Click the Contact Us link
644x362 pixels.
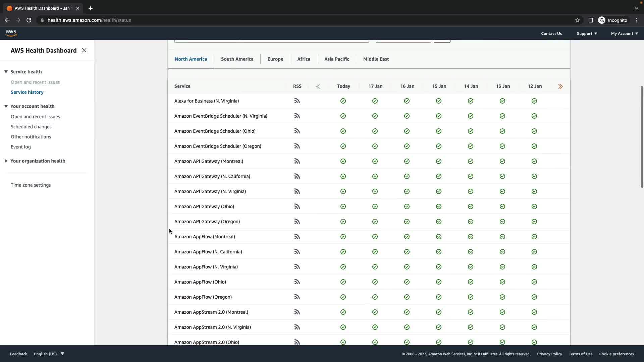point(551,34)
